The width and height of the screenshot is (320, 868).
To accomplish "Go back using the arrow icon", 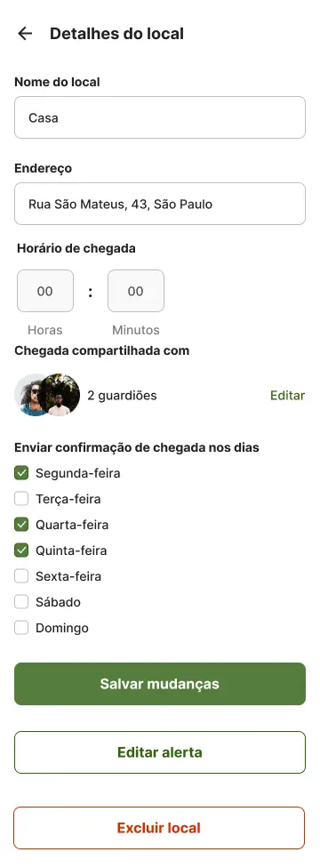I will coord(25,34).
